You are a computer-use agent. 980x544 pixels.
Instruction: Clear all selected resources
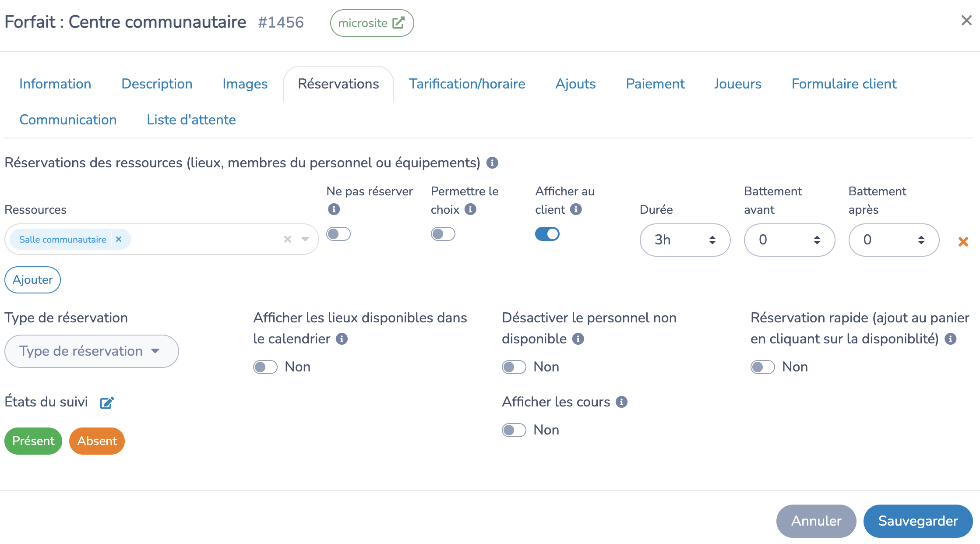(288, 239)
